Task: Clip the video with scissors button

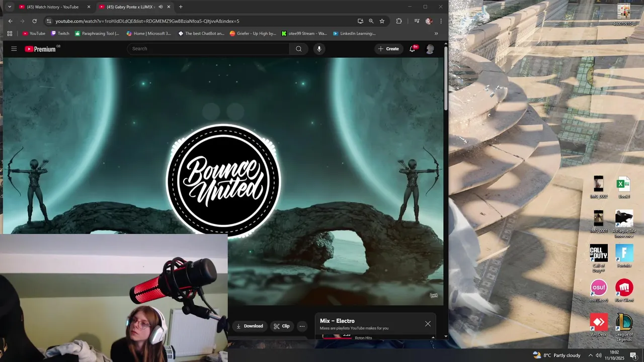Action: pyautogui.click(x=282, y=326)
